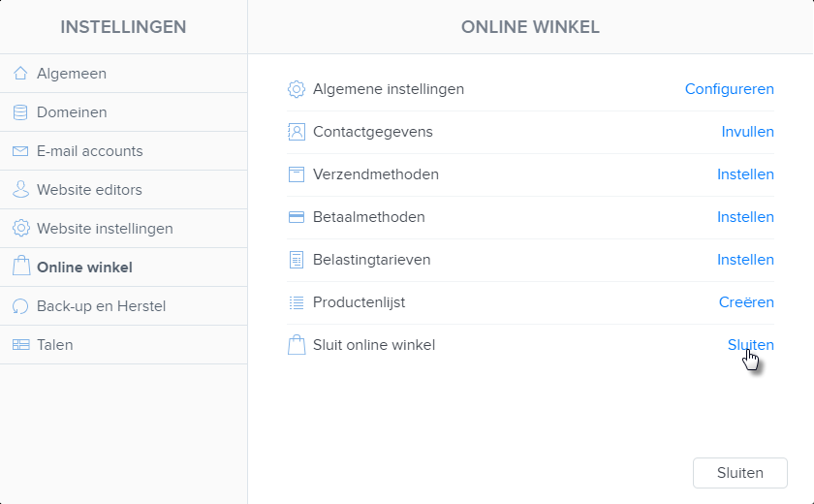Click the flag icon beside Talen

pos(20,345)
